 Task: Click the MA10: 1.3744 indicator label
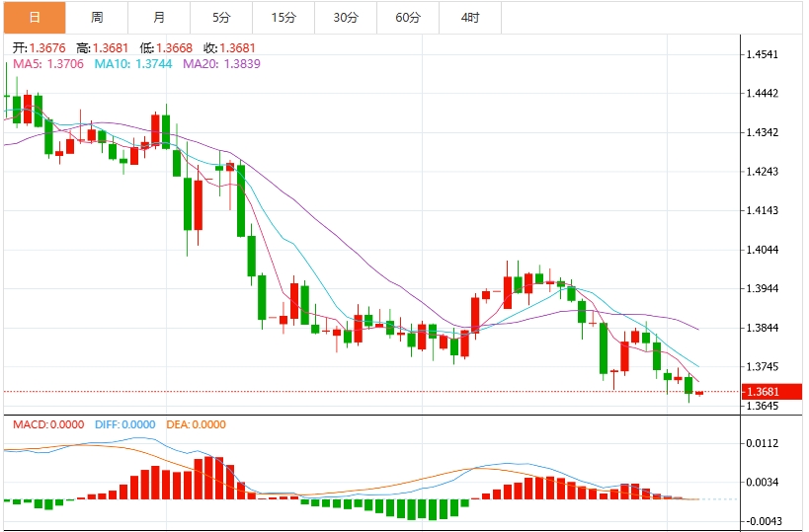pos(133,64)
